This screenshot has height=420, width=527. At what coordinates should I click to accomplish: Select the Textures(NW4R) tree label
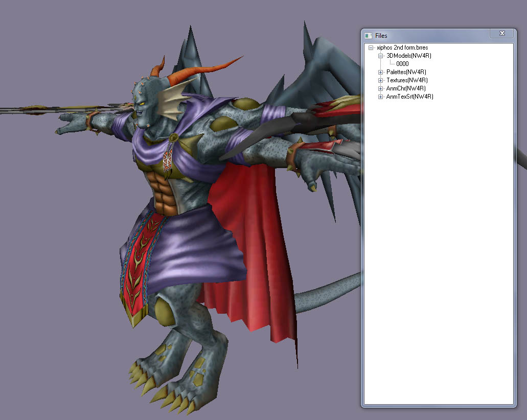(x=407, y=80)
